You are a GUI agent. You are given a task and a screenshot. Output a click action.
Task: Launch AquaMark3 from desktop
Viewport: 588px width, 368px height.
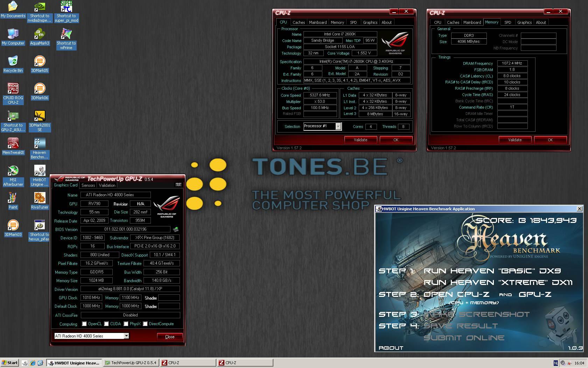[x=40, y=37]
